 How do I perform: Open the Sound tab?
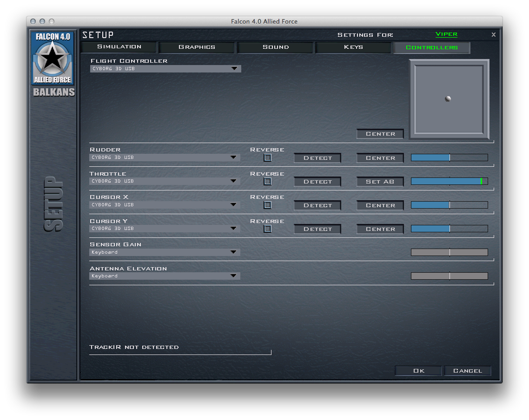pyautogui.click(x=276, y=47)
